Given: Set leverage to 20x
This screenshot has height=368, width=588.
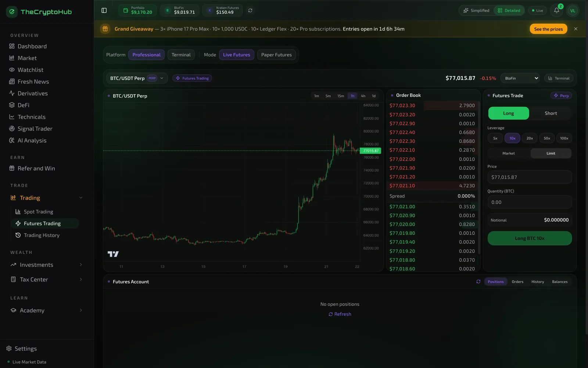Looking at the screenshot, I should [530, 138].
